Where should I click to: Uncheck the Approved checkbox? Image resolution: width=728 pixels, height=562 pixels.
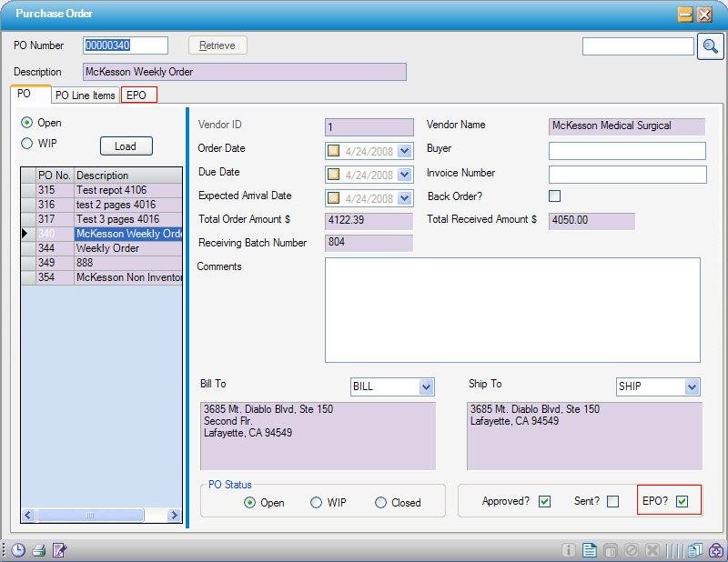point(544,501)
